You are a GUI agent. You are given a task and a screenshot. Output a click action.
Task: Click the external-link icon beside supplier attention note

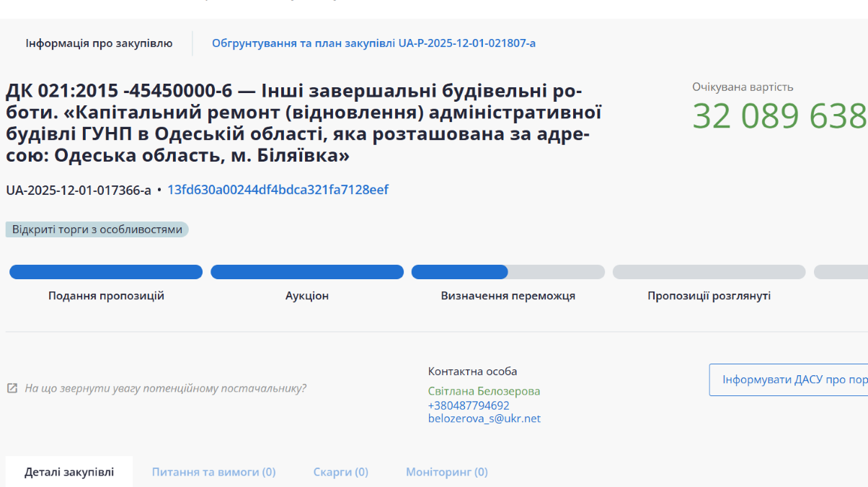click(x=12, y=388)
